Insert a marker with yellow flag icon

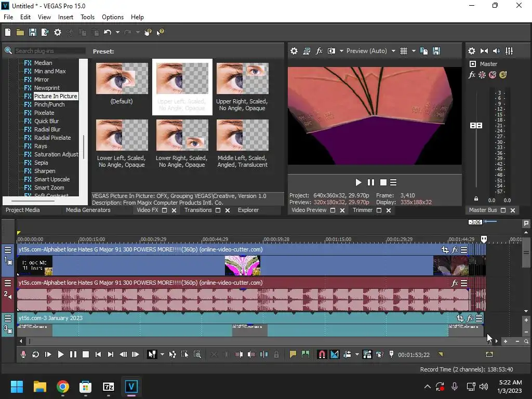coord(293,354)
